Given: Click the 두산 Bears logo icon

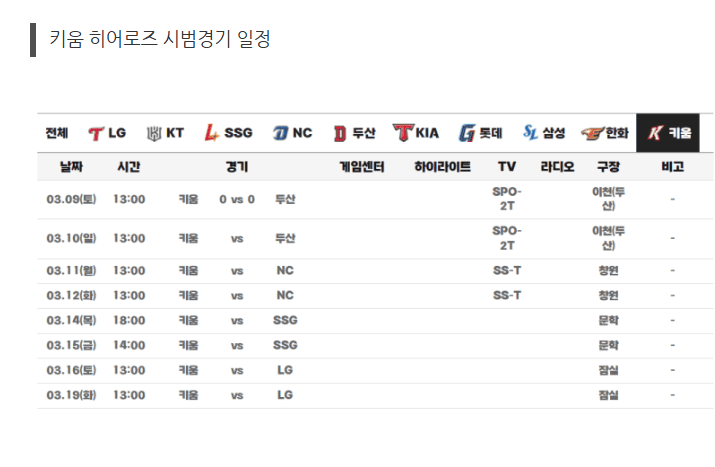Looking at the screenshot, I should tap(340, 134).
